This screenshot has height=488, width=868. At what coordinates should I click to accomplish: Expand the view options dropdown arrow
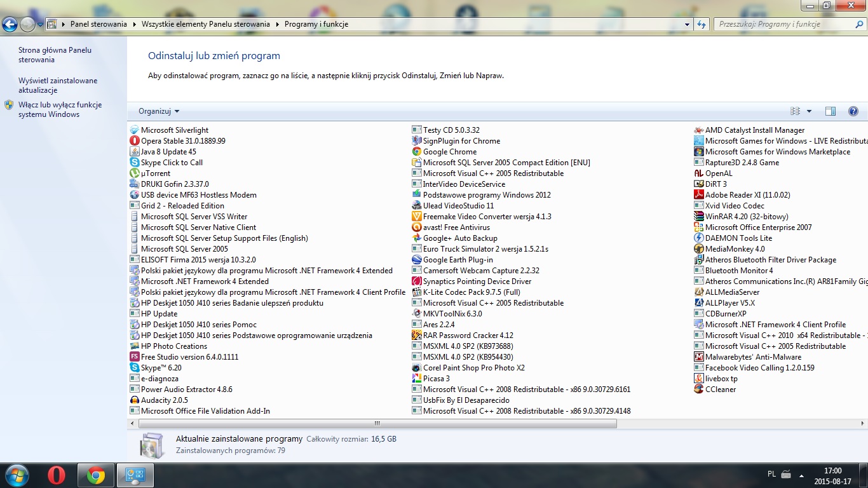(x=809, y=111)
